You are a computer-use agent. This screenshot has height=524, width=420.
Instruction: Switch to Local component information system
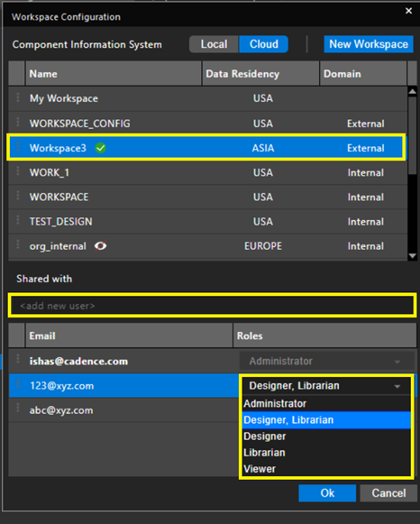[x=214, y=44]
